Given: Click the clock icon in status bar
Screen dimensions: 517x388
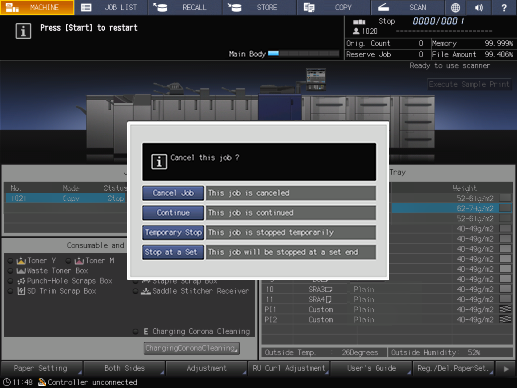Looking at the screenshot, I should click(x=6, y=382).
